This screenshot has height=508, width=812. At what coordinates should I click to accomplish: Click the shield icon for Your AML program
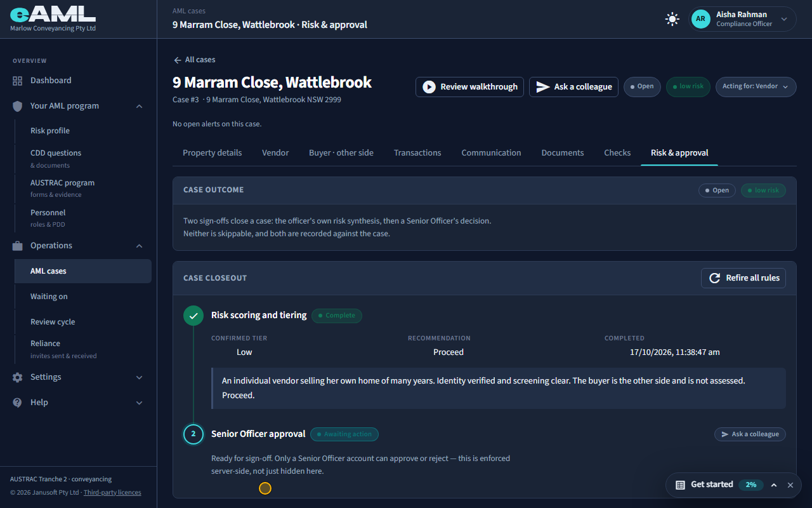(x=18, y=106)
